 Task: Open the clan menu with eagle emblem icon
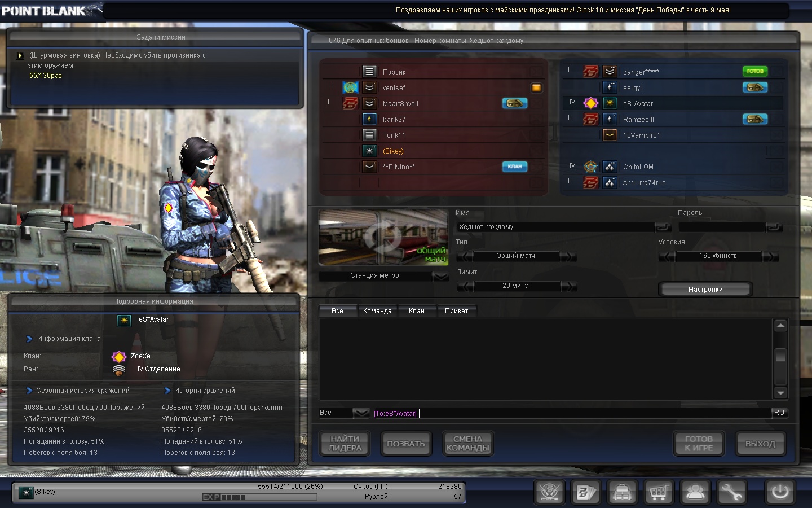[549, 492]
